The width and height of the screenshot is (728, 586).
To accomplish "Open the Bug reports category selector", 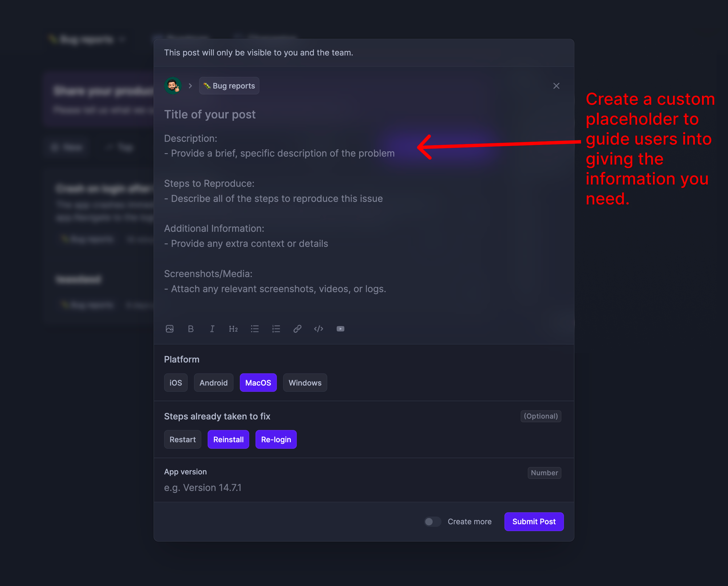I will coord(229,86).
